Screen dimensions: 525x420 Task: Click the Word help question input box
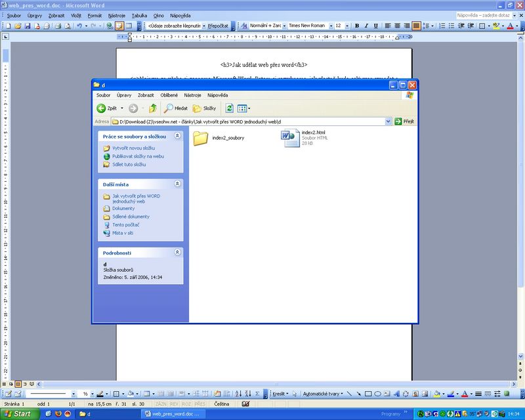(x=484, y=15)
